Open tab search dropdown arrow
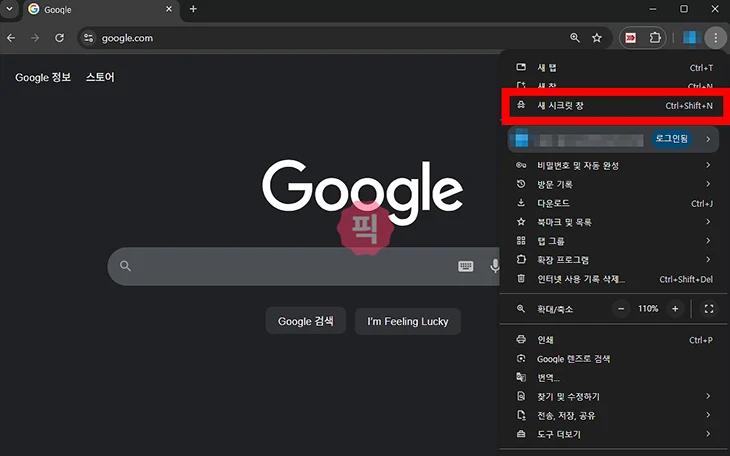 (x=9, y=9)
